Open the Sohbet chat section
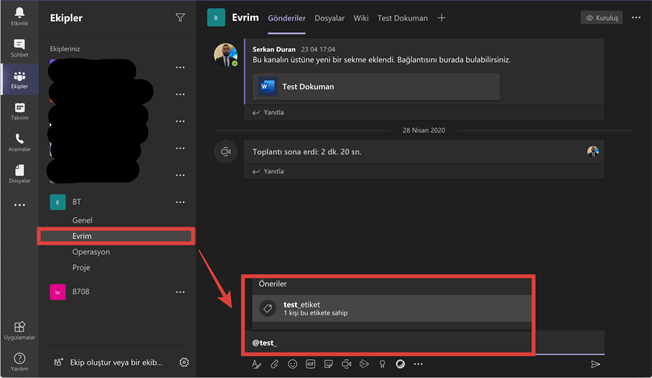The height and width of the screenshot is (378, 652). coord(20,48)
